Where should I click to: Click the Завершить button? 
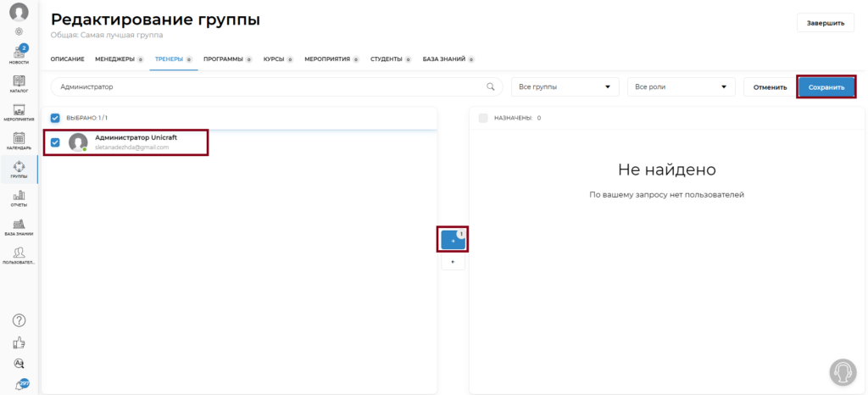click(x=826, y=23)
